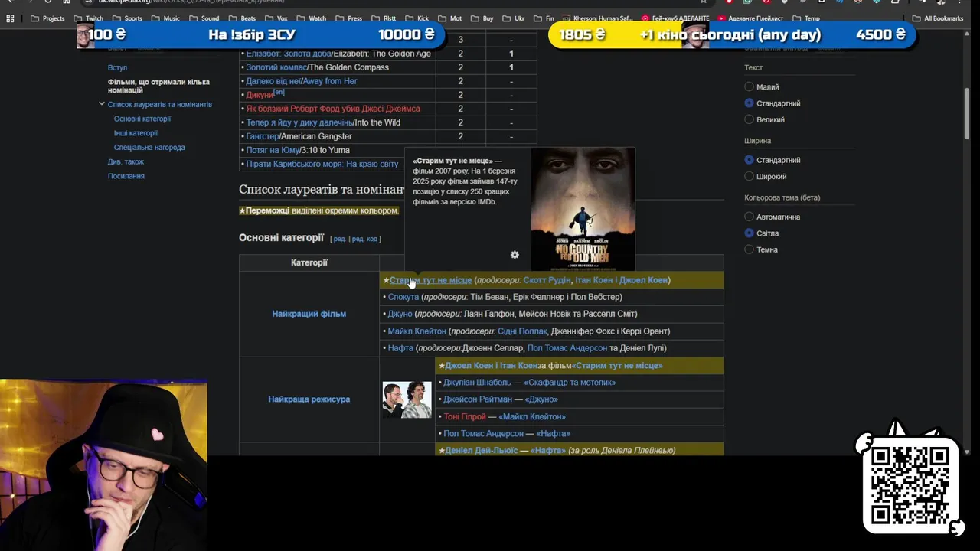Open the Скотт Рудін producer link
This screenshot has width=980, height=551.
(x=547, y=280)
